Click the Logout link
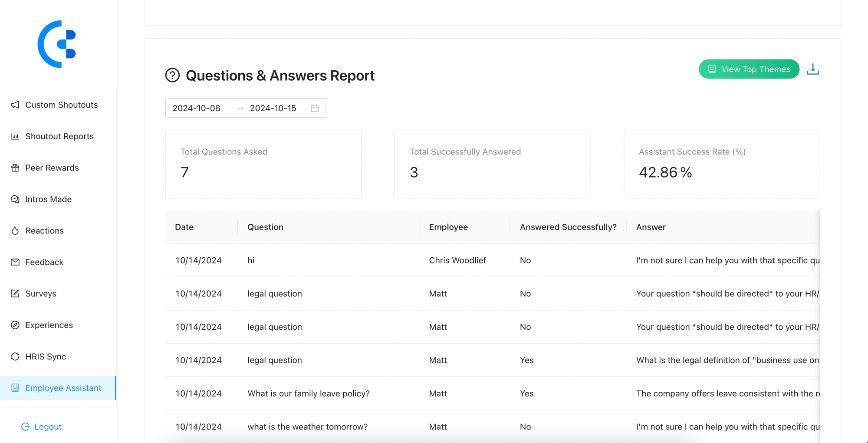The width and height of the screenshot is (868, 443). pos(41,427)
